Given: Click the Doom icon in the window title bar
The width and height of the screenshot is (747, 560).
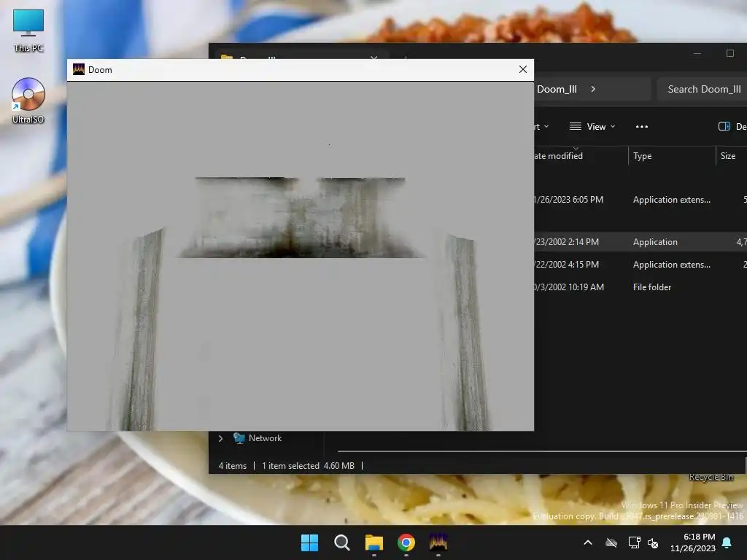Looking at the screenshot, I should point(79,69).
